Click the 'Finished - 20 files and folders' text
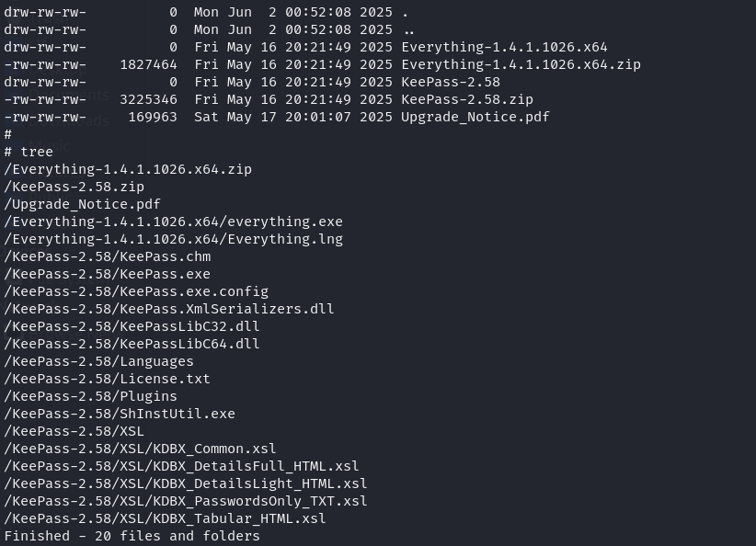Viewport: 756px width, 546px height. point(132,536)
